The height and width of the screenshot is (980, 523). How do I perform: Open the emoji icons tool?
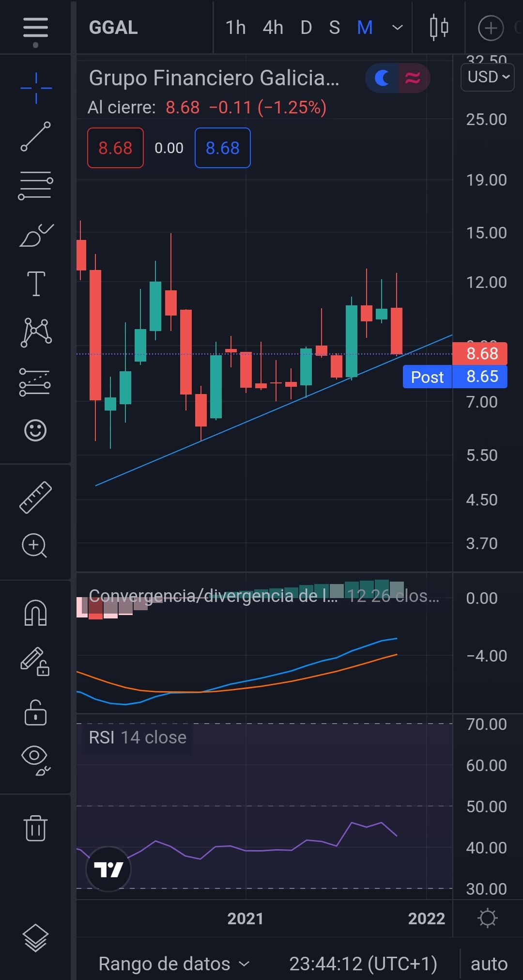(35, 430)
